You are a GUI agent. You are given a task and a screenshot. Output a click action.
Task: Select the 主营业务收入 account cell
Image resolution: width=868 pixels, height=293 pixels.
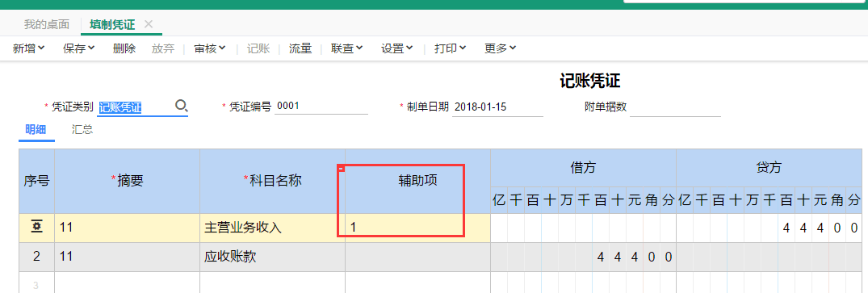coord(272,228)
